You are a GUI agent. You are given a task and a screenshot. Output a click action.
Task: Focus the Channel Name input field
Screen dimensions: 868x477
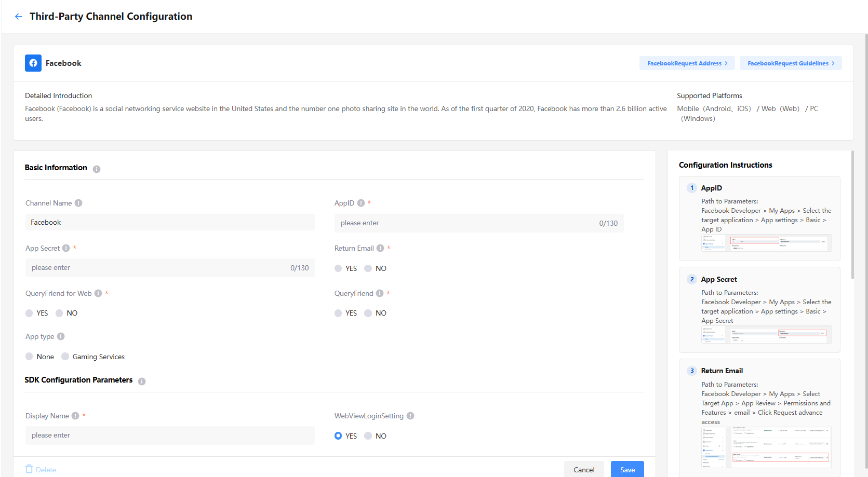pyautogui.click(x=170, y=222)
